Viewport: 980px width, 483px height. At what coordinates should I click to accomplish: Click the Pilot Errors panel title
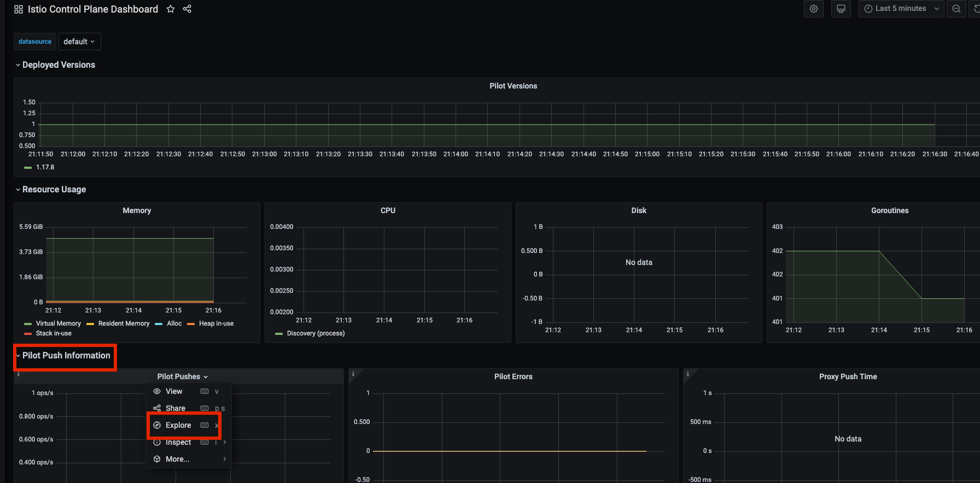pyautogui.click(x=513, y=376)
